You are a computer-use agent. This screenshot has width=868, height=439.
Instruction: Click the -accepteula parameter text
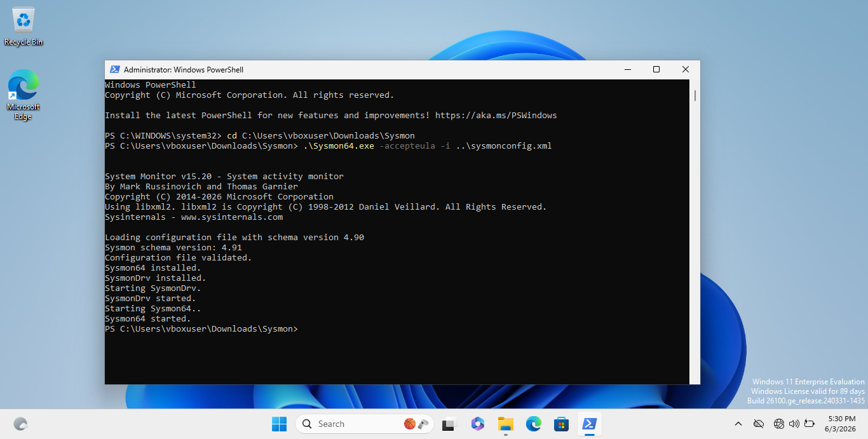click(407, 146)
